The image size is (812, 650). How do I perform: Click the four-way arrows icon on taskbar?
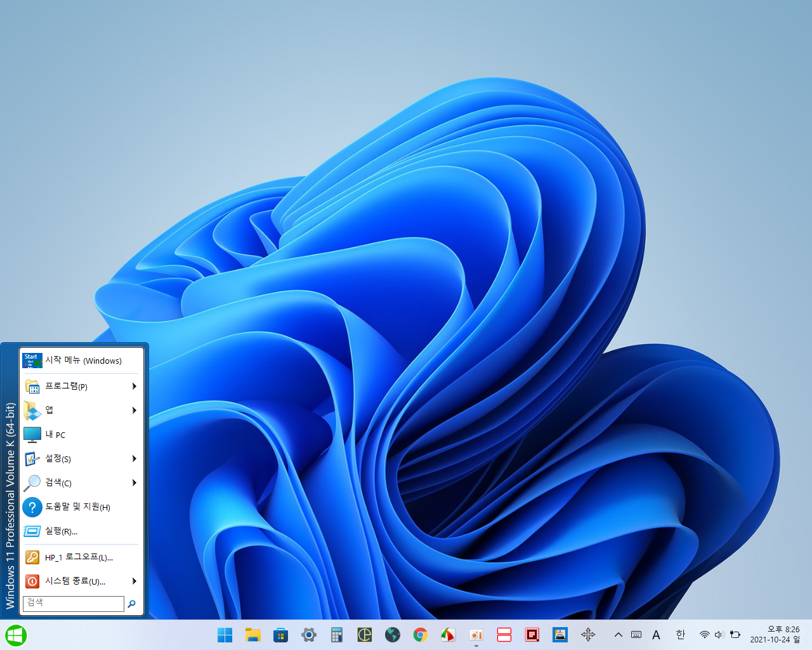coord(588,635)
